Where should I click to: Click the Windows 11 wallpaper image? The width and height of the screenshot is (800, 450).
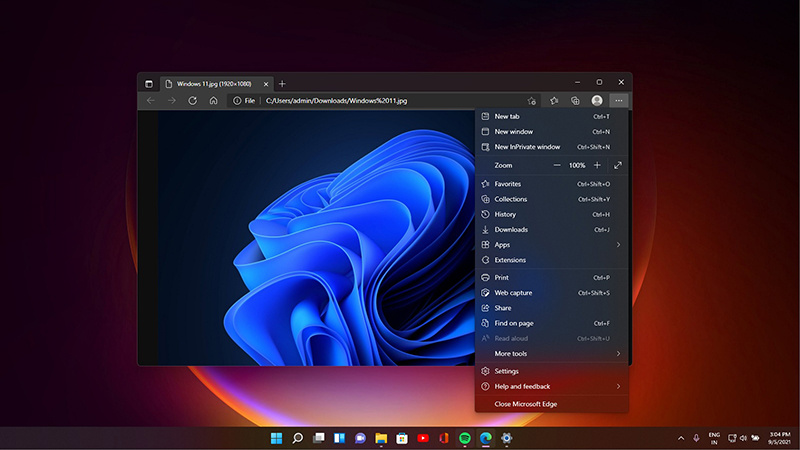click(x=316, y=238)
